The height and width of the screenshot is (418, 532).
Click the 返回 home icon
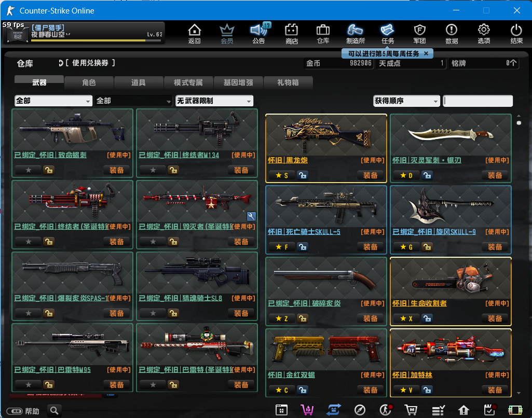click(x=195, y=34)
